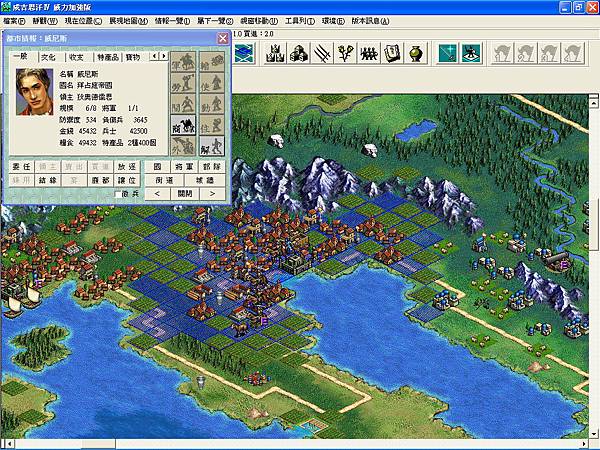Open the crowns (rulers) toolbar icon
Viewport: 600px width, 450px height.
276,53
